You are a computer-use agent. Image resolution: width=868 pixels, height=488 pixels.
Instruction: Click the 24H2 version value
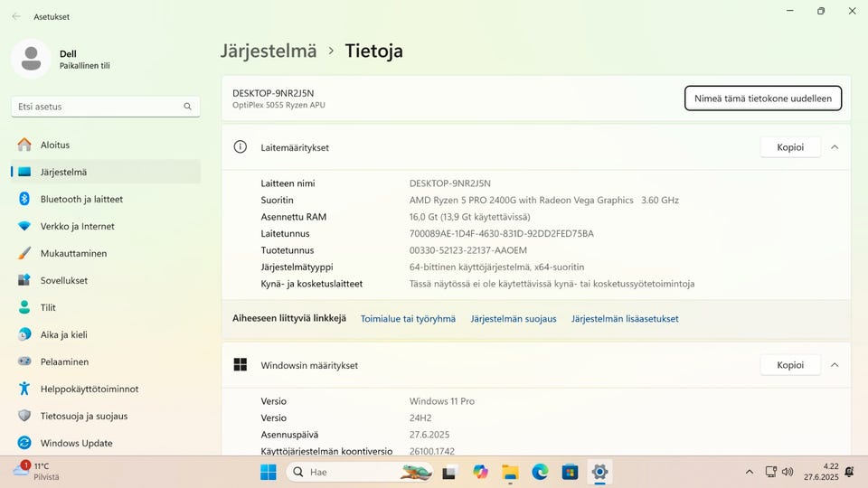[x=420, y=418]
